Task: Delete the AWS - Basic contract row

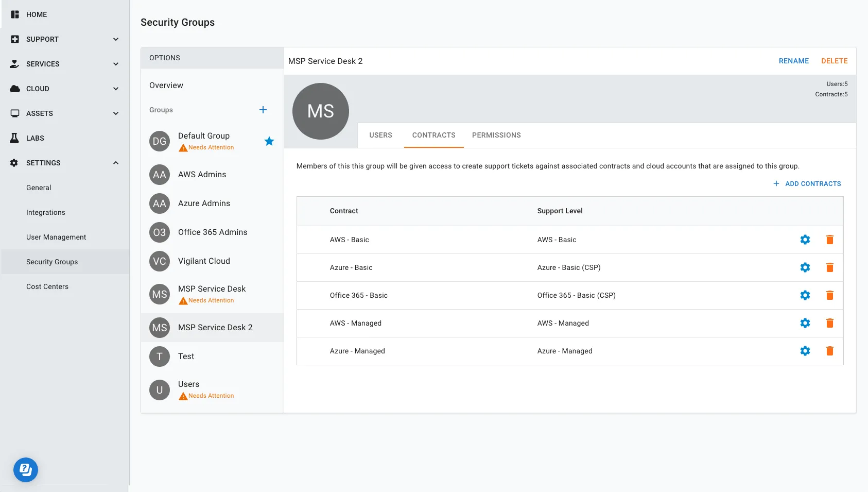Action: coord(830,240)
